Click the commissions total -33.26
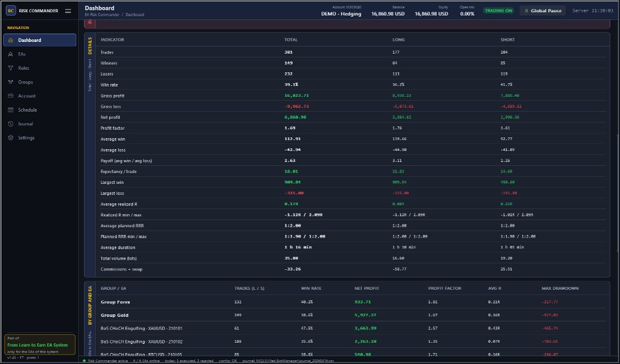Image resolution: width=620 pixels, height=364 pixels. pos(292,269)
